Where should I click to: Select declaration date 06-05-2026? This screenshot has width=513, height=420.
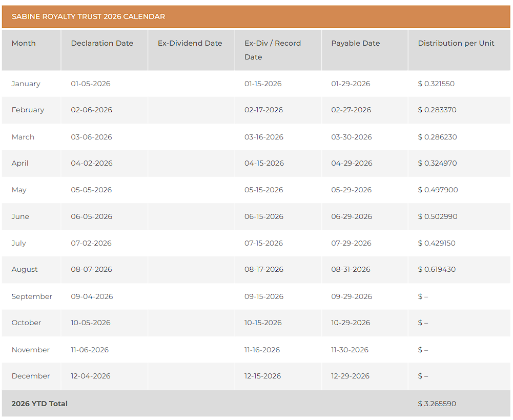click(92, 217)
